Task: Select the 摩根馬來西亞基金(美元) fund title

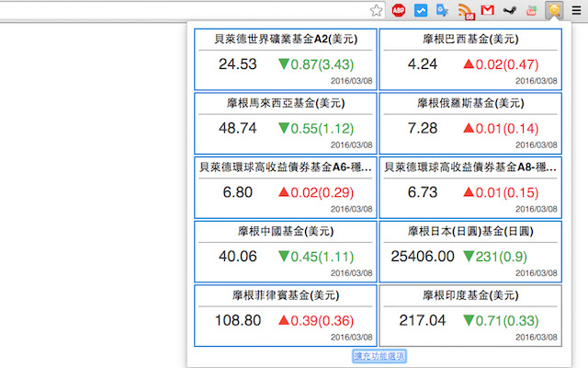Action: pos(286,103)
